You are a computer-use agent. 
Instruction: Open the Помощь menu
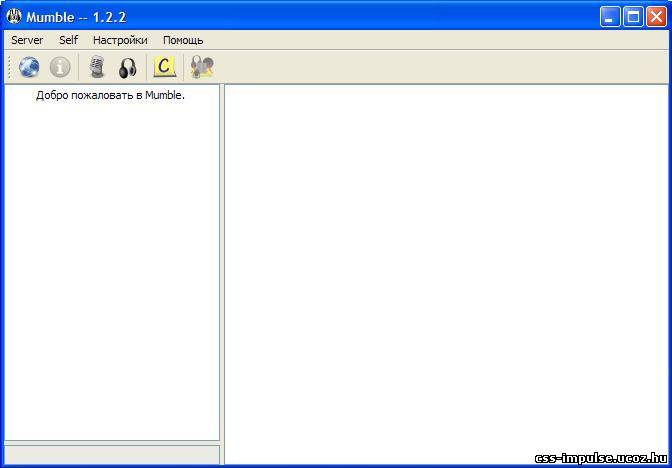183,41
